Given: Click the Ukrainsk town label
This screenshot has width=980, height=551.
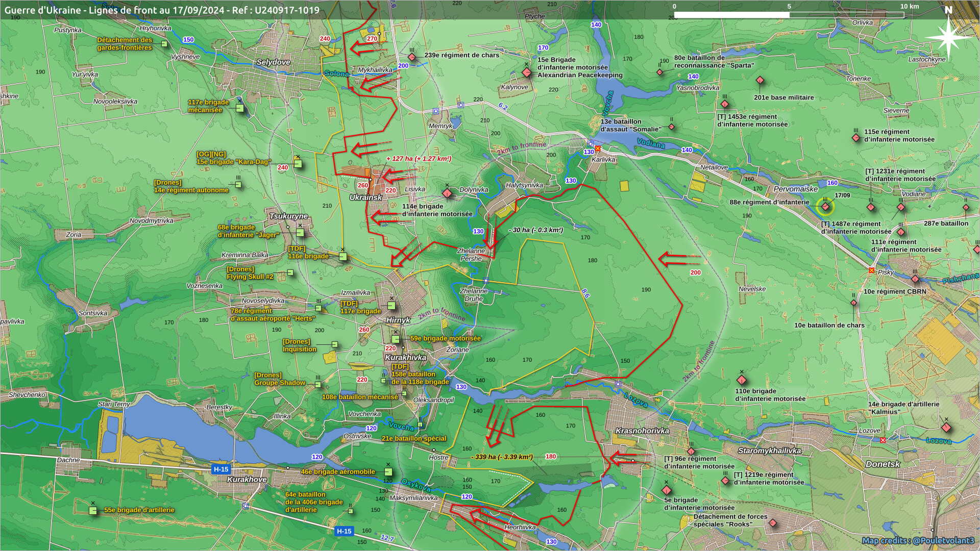Looking at the screenshot, I should point(365,197).
